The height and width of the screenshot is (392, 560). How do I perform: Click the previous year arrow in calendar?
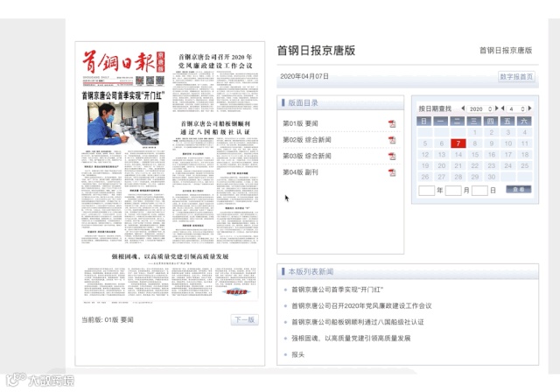pos(463,108)
